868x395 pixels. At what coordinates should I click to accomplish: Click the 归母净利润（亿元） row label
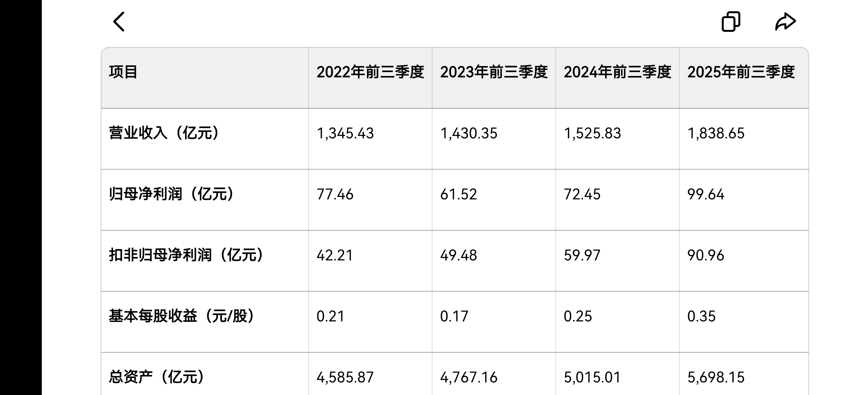(171, 194)
